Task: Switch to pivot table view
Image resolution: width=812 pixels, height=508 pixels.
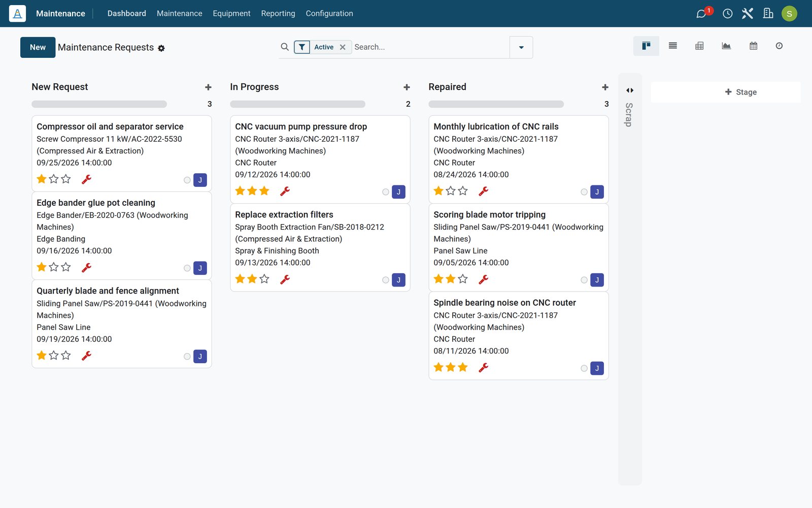Action: 699,46
